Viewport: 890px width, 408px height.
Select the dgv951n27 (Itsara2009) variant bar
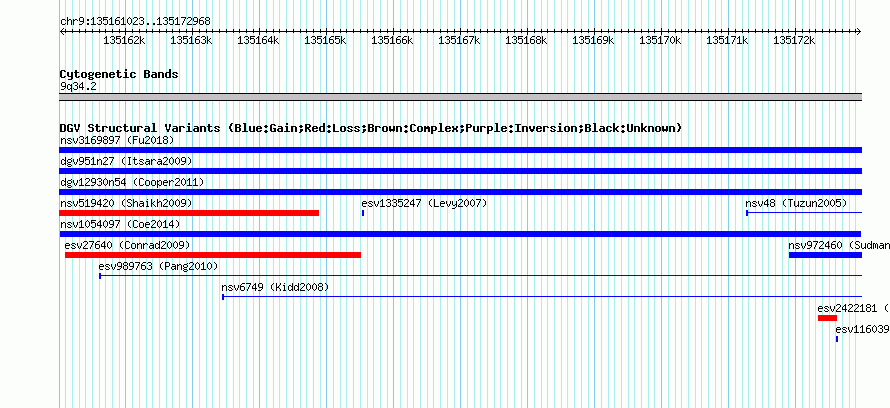(460, 171)
